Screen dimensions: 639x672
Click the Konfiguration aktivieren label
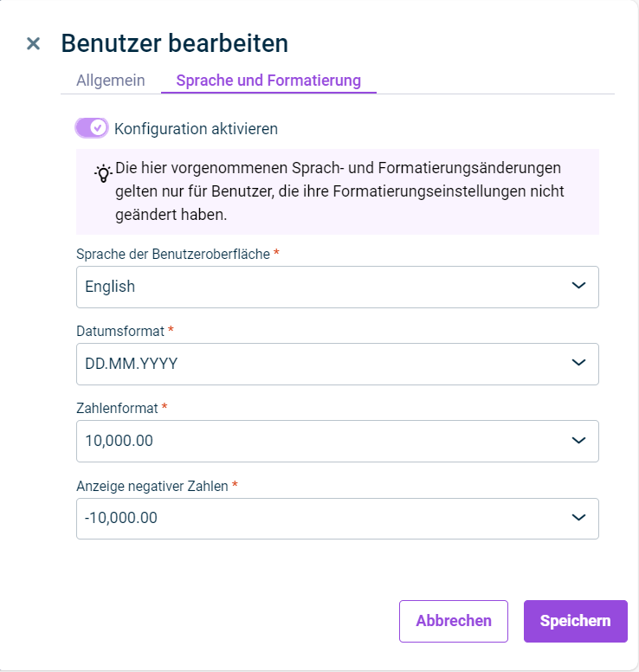coord(196,128)
